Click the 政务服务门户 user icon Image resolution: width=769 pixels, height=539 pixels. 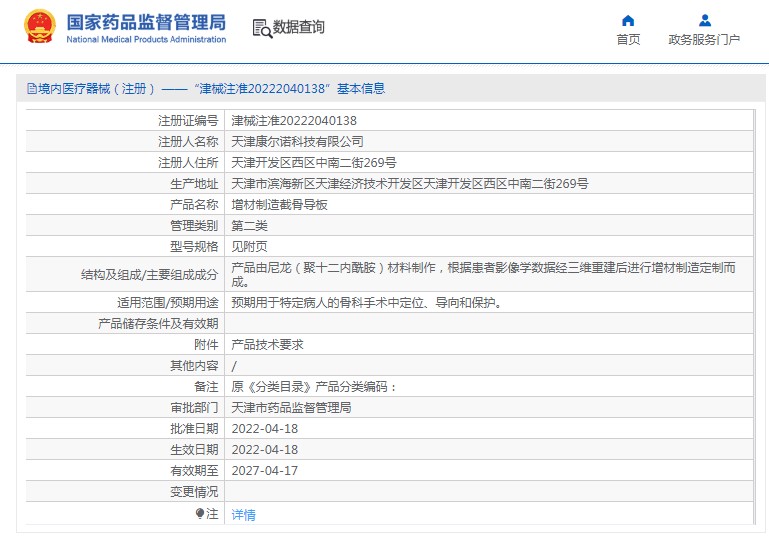(x=705, y=21)
